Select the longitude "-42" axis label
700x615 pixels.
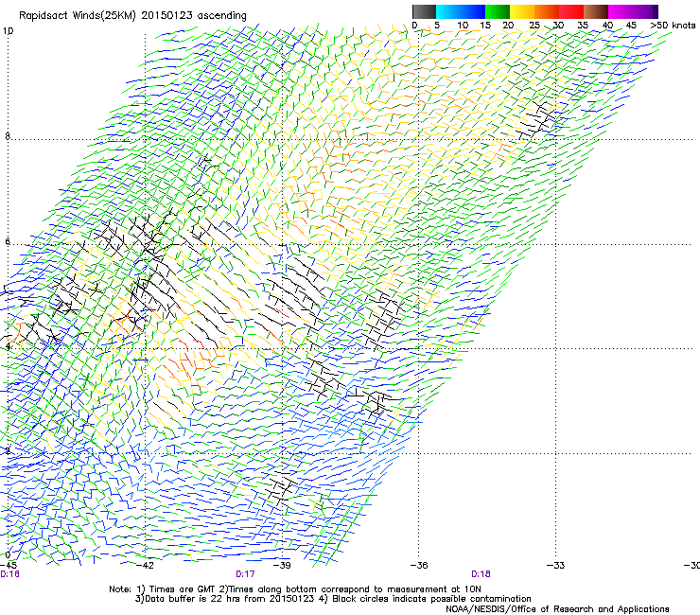tap(145, 566)
